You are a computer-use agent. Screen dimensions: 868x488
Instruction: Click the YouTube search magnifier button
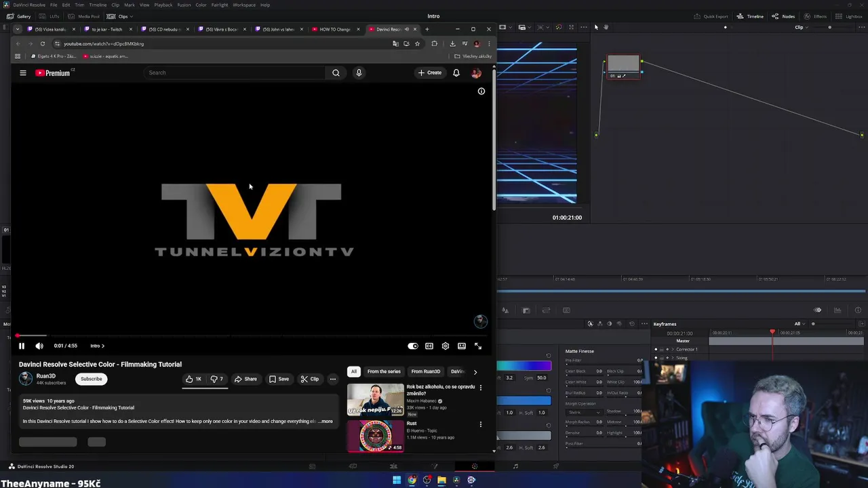click(x=336, y=73)
